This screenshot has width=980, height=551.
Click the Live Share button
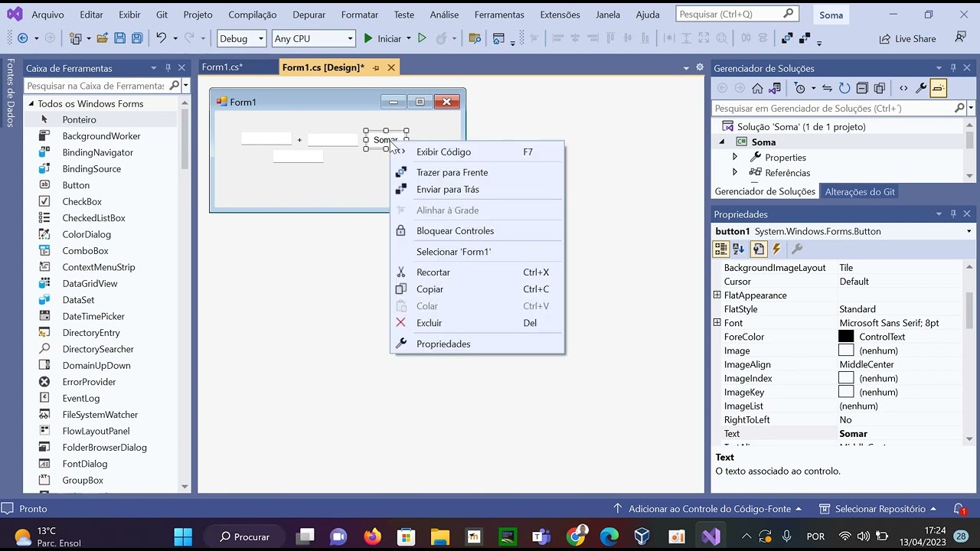(x=907, y=38)
